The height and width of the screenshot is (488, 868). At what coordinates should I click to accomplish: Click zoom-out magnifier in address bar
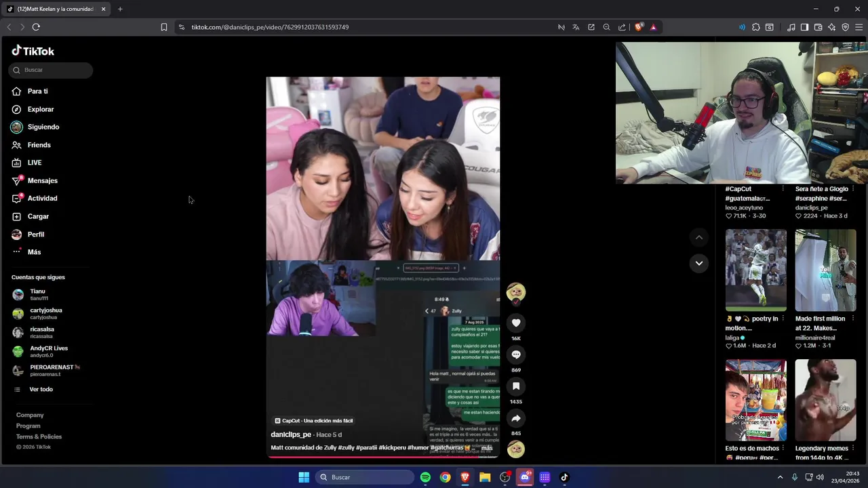(607, 27)
